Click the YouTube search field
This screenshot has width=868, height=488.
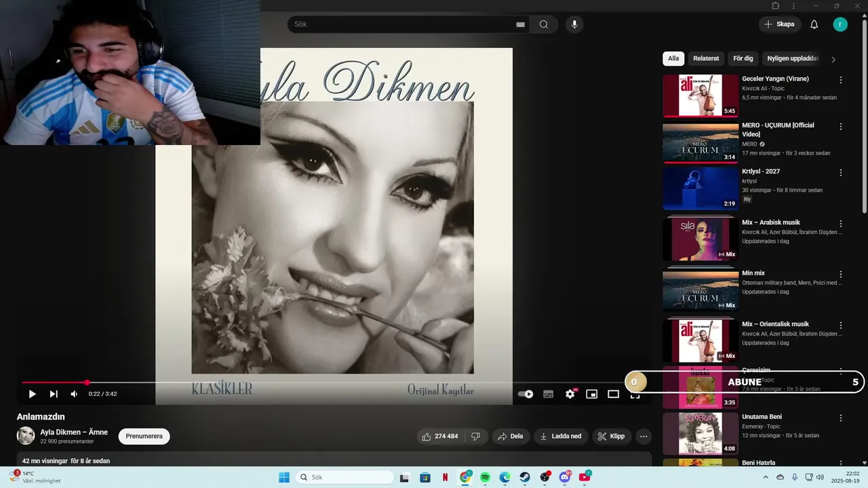(x=401, y=24)
